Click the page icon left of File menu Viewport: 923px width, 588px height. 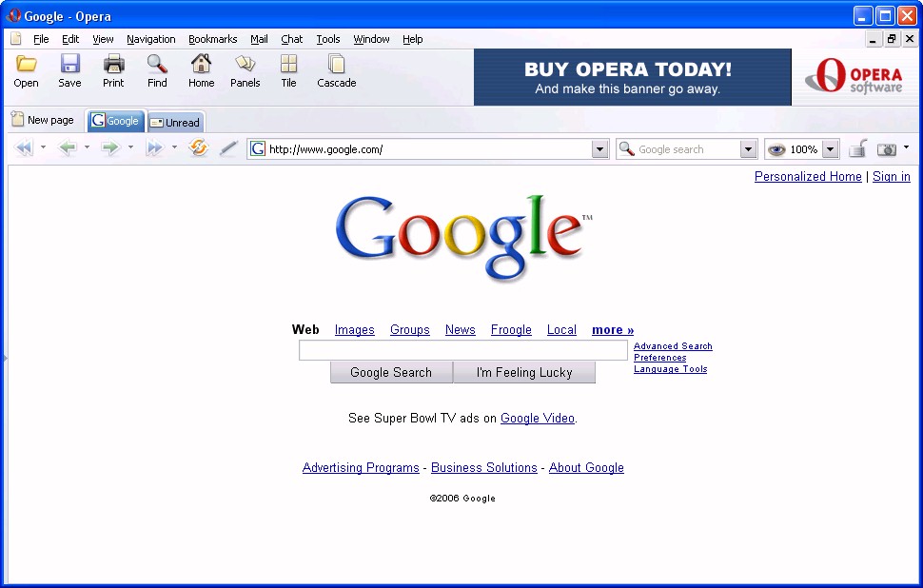(16, 39)
